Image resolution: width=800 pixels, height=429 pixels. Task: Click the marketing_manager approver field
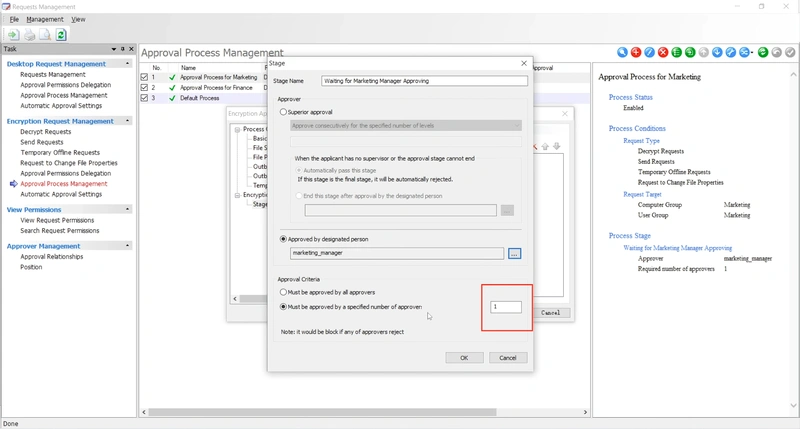[x=397, y=253]
